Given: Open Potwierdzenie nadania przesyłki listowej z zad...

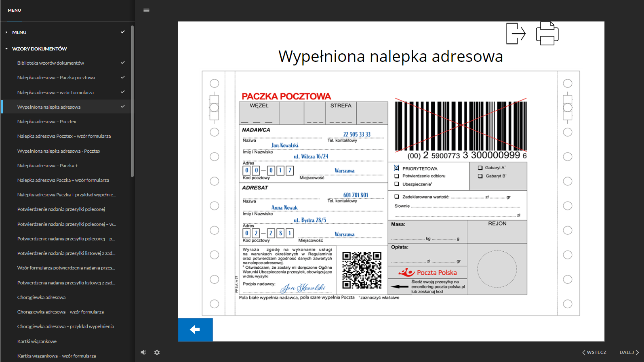Looking at the screenshot, I should pyautogui.click(x=66, y=253).
